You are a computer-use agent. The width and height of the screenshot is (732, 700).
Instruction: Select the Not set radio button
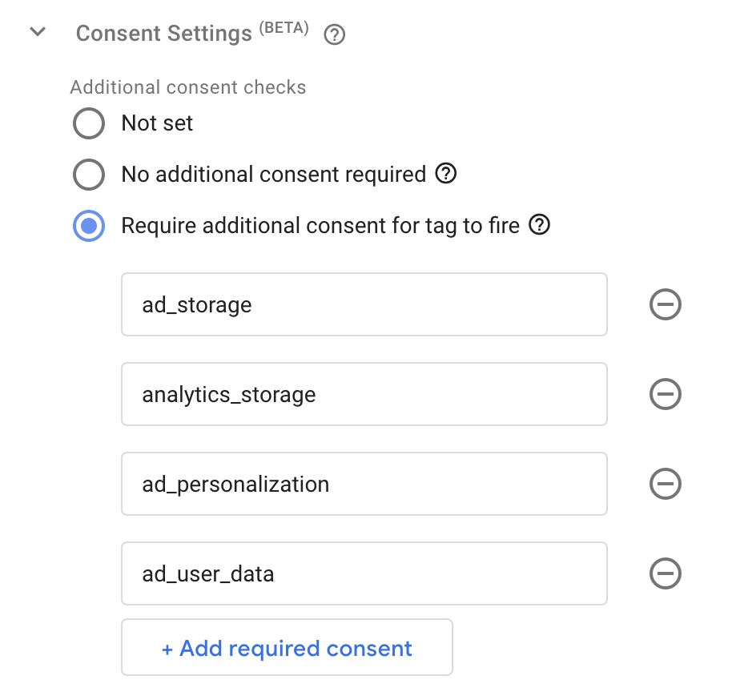point(89,123)
